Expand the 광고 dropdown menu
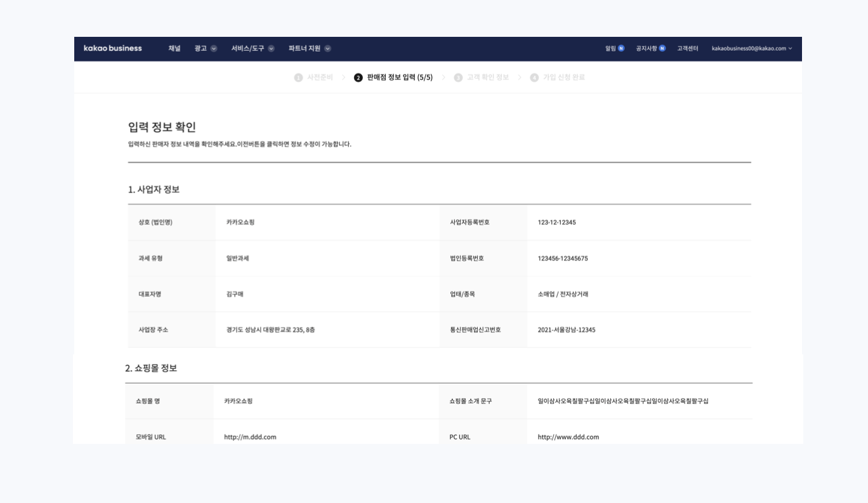868x503 pixels. click(206, 48)
